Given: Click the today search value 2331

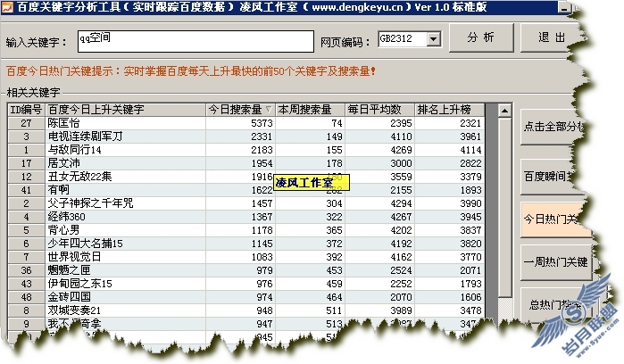Looking at the screenshot, I should (x=262, y=136).
